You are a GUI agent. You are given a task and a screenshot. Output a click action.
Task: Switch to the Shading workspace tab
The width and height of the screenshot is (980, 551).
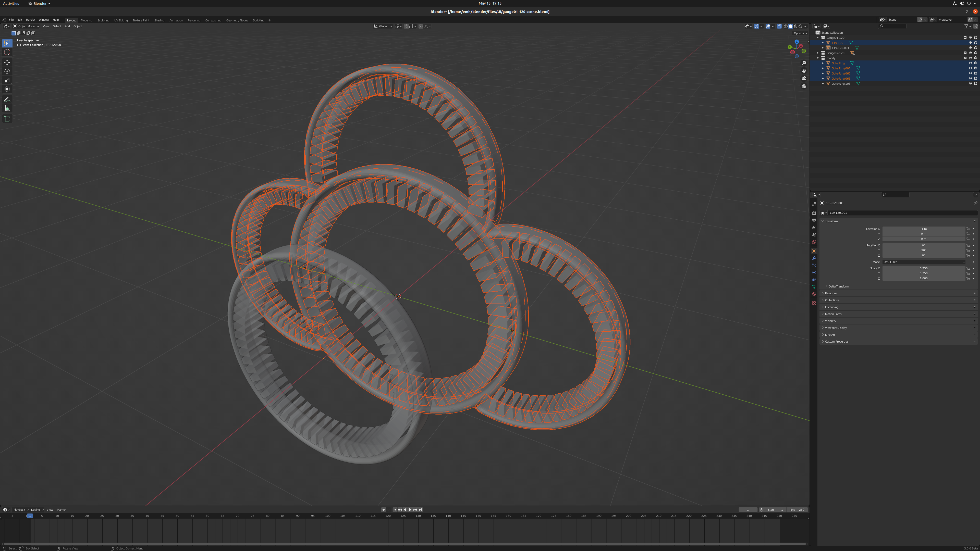[160, 20]
